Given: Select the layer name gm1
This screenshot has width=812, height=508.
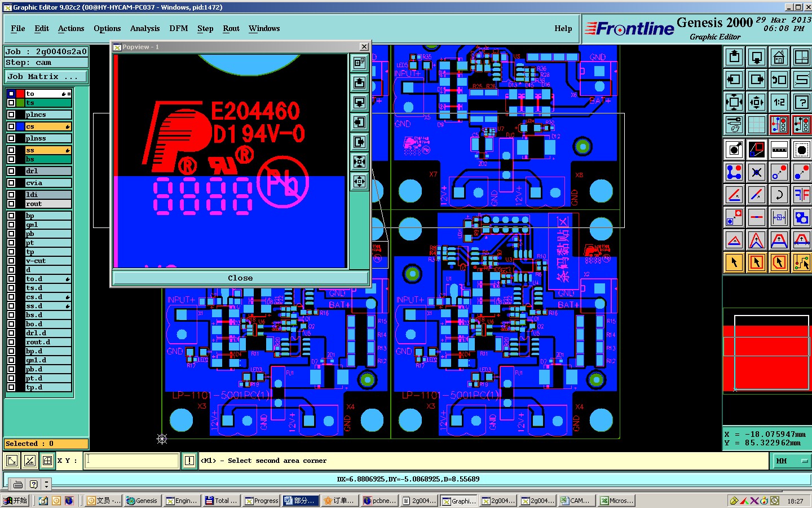Looking at the screenshot, I should tap(48, 225).
